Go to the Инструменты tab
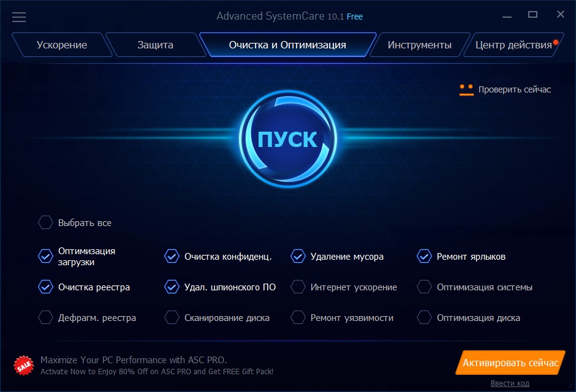 [x=420, y=45]
